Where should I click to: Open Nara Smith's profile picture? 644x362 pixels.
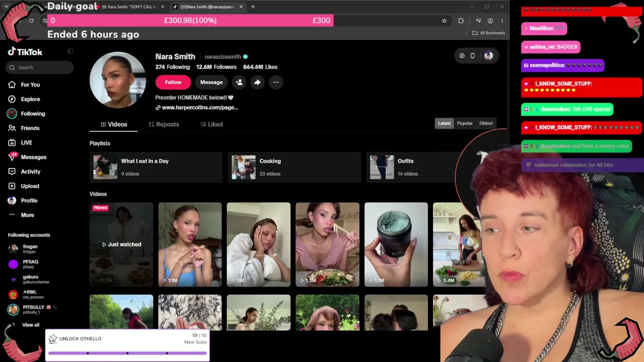118,80
